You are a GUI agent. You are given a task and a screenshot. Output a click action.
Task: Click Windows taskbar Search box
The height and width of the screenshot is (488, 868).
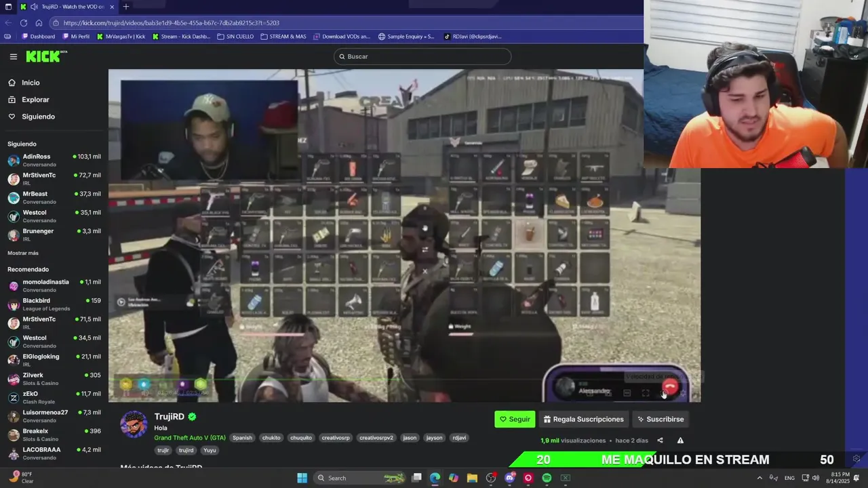(x=361, y=478)
